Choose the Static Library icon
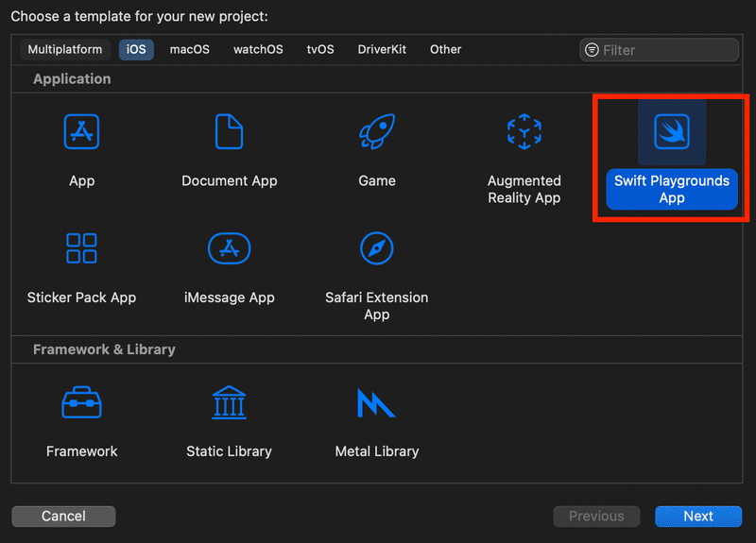756x543 pixels. click(x=230, y=402)
